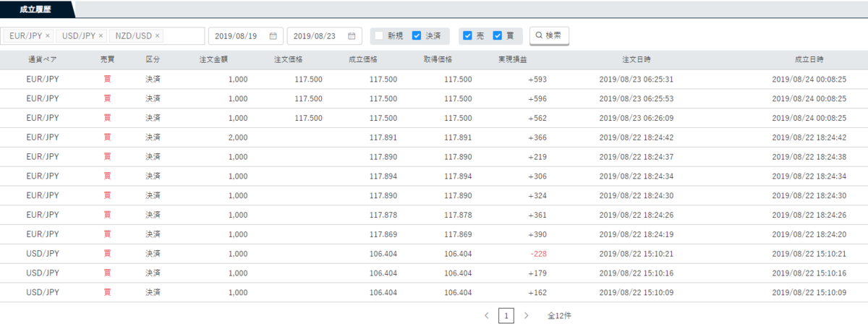868x324 pixels.
Task: Select the profit value +306
Action: pos(537,176)
